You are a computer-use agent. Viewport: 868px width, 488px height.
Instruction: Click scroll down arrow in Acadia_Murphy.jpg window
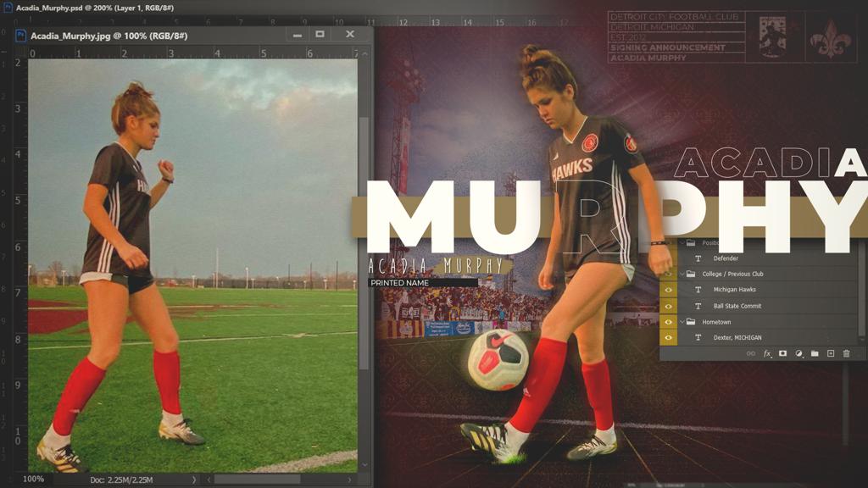click(364, 465)
